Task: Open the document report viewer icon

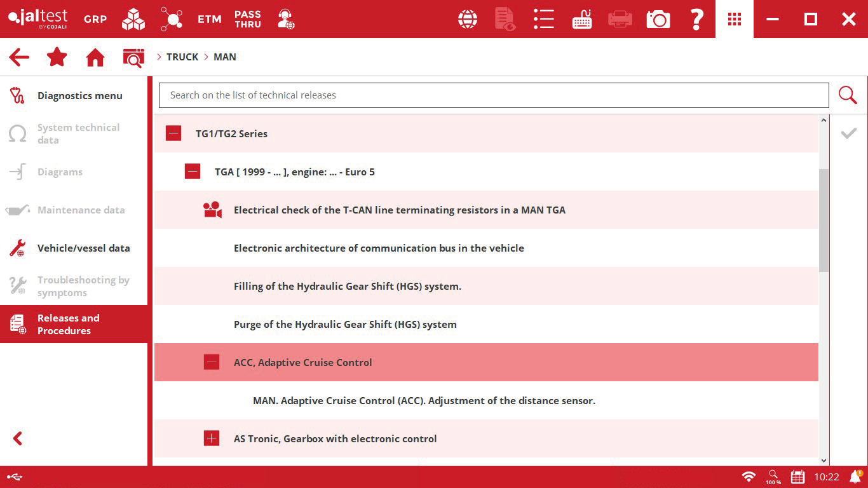Action: coord(505,19)
